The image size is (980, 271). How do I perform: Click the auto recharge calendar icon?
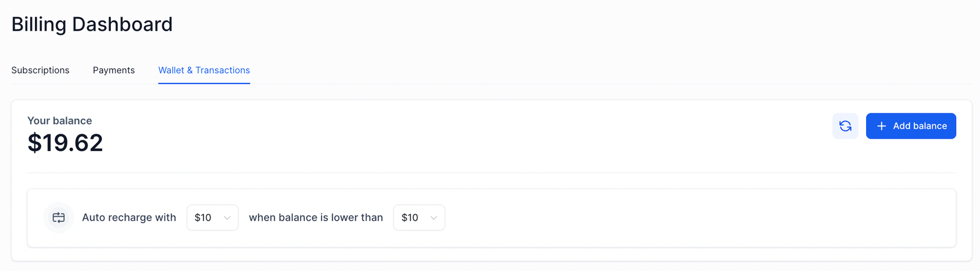click(x=59, y=218)
